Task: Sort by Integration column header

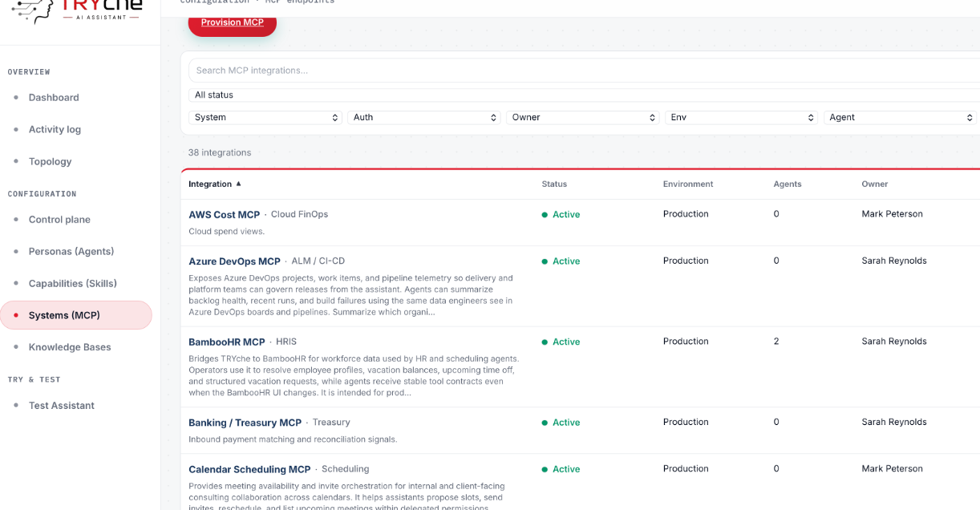Action: tap(215, 184)
